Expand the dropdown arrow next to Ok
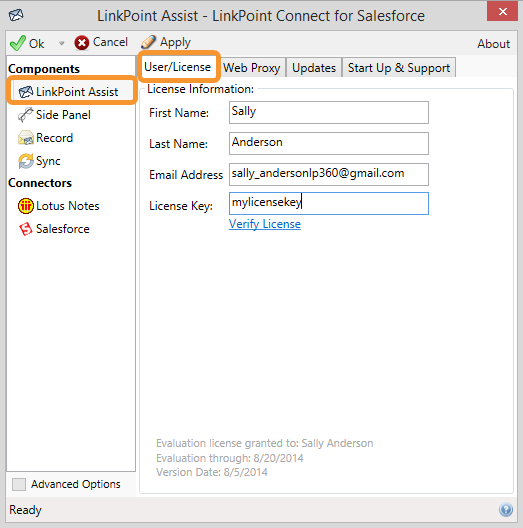The width and height of the screenshot is (523, 528). 61,43
